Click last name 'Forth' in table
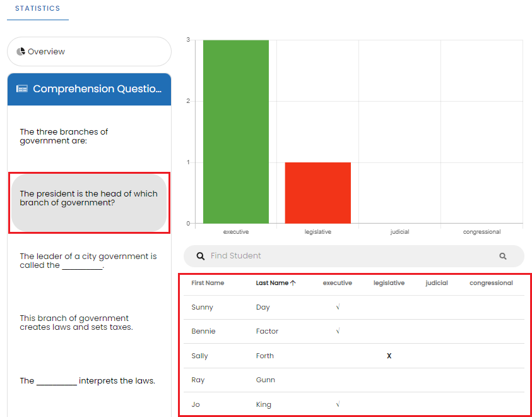 click(264, 356)
